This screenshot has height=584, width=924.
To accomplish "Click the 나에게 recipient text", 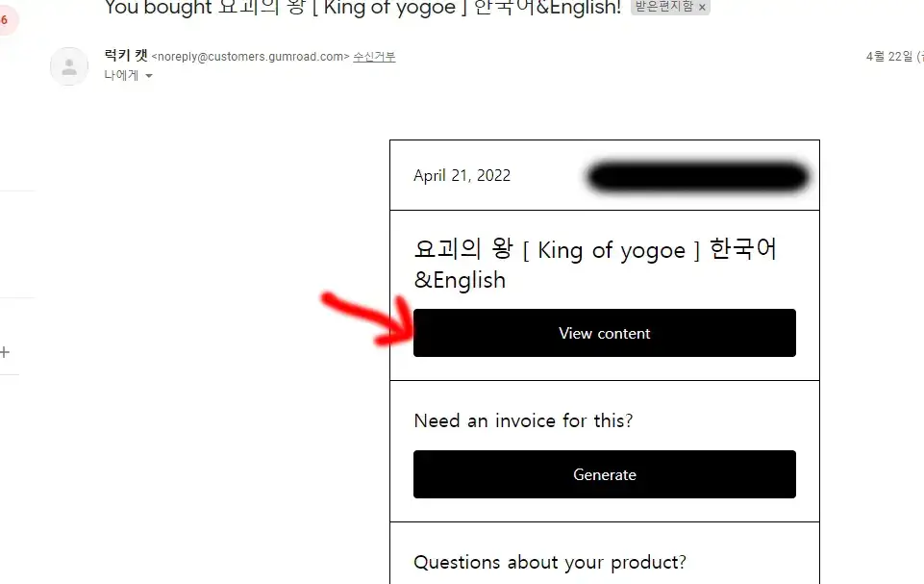I will click(121, 75).
